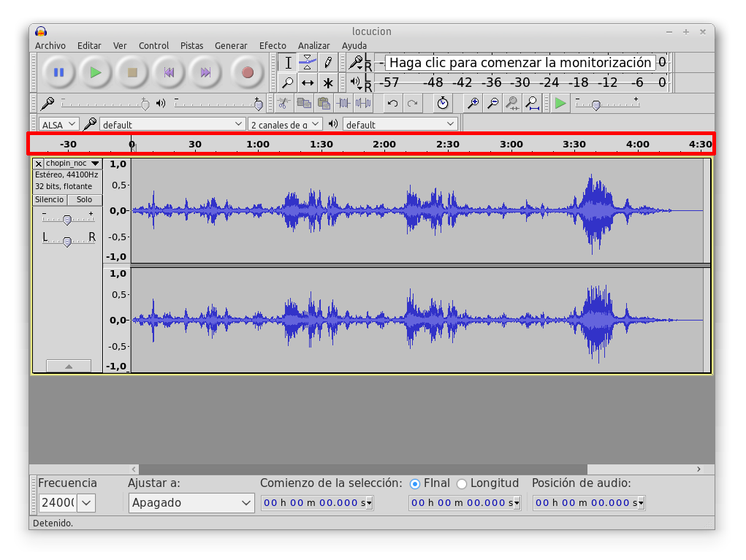Click the Undo arrow icon
This screenshot has width=746, height=560.
pyautogui.click(x=392, y=103)
